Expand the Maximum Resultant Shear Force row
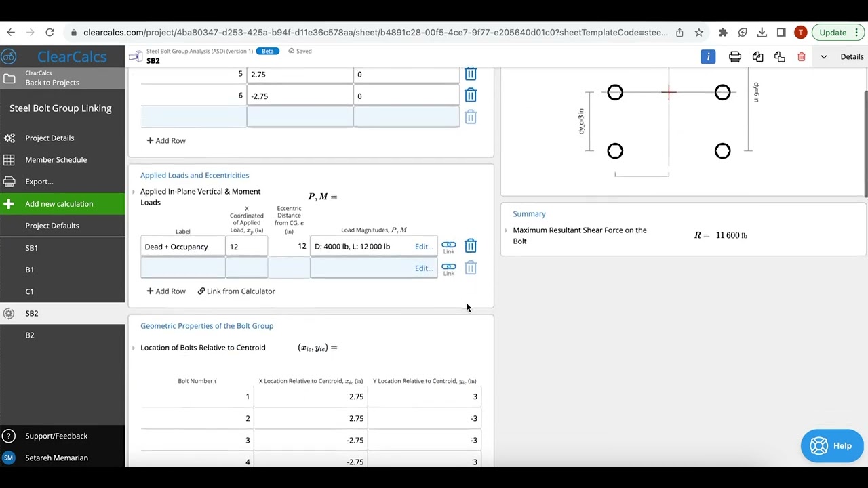Image resolution: width=868 pixels, height=488 pixels. [506, 230]
